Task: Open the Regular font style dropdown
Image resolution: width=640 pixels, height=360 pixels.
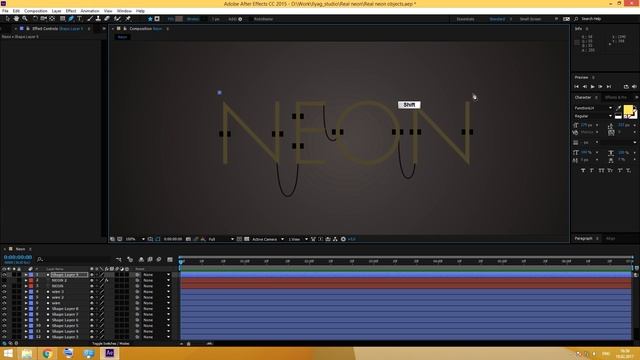Action: coord(593,116)
